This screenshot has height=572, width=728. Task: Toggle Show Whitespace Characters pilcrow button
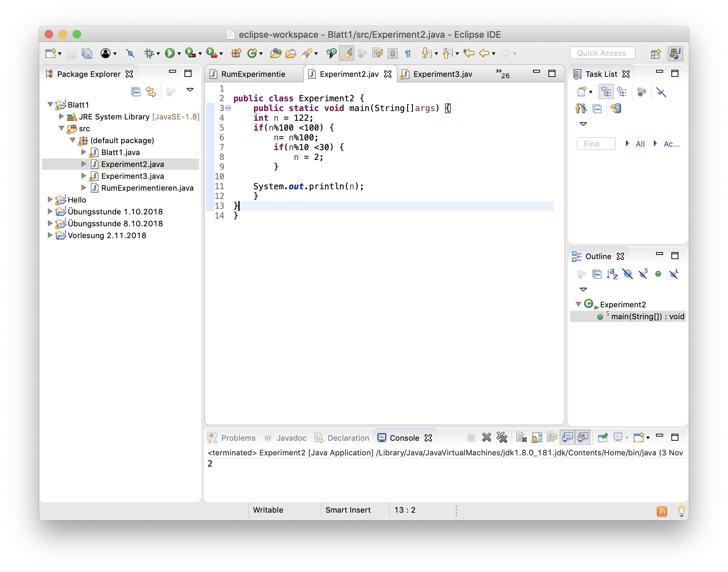pyautogui.click(x=408, y=53)
